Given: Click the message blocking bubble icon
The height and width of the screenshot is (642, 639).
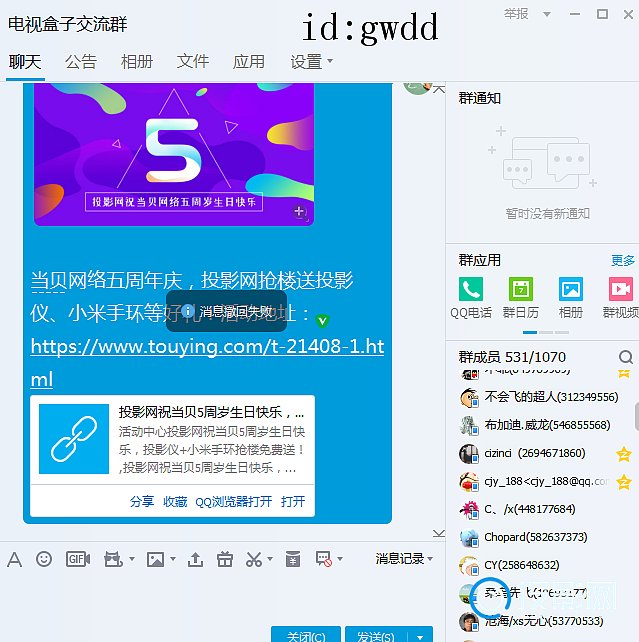Looking at the screenshot, I should pyautogui.click(x=323, y=559).
